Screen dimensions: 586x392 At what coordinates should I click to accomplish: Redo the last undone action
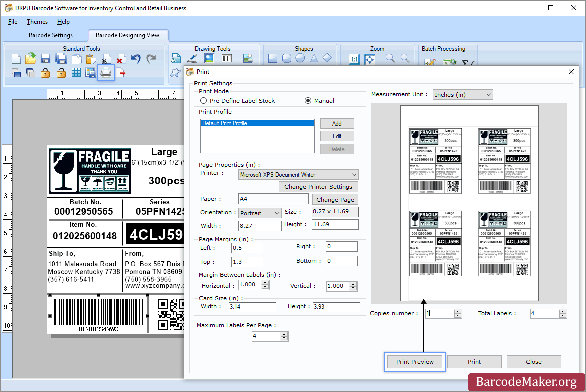(151, 59)
